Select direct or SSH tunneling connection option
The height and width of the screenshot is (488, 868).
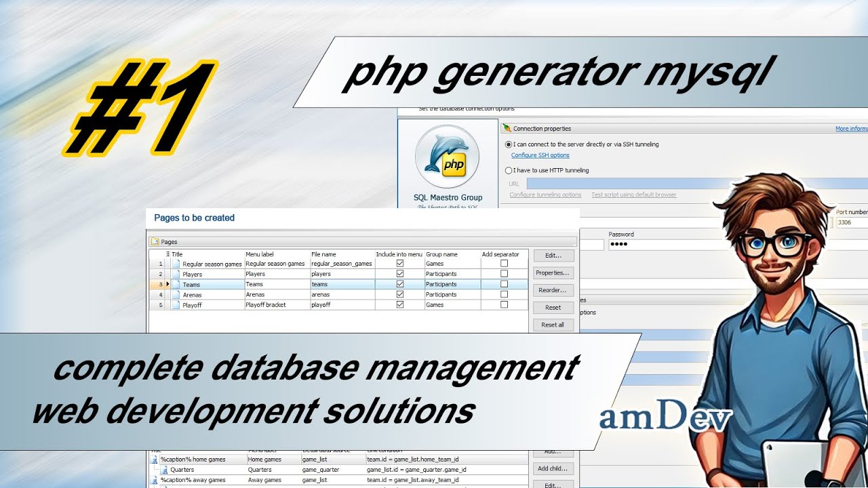[x=509, y=144]
